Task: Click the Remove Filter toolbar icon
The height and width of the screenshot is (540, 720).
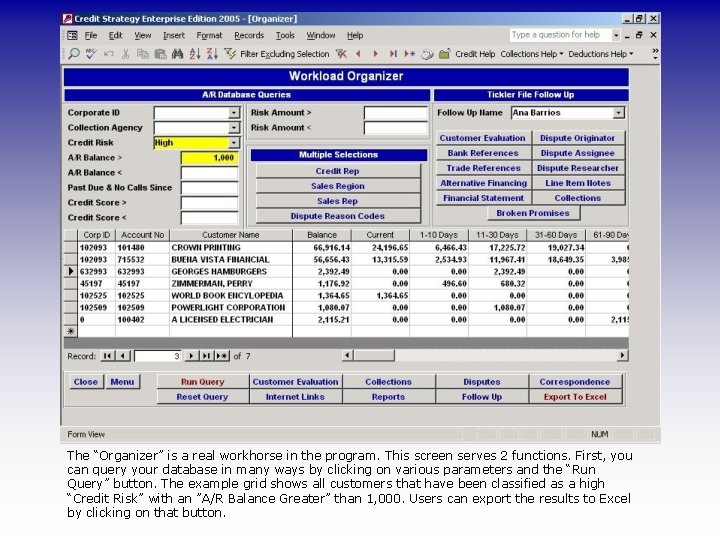Action: pyautogui.click(x=341, y=54)
